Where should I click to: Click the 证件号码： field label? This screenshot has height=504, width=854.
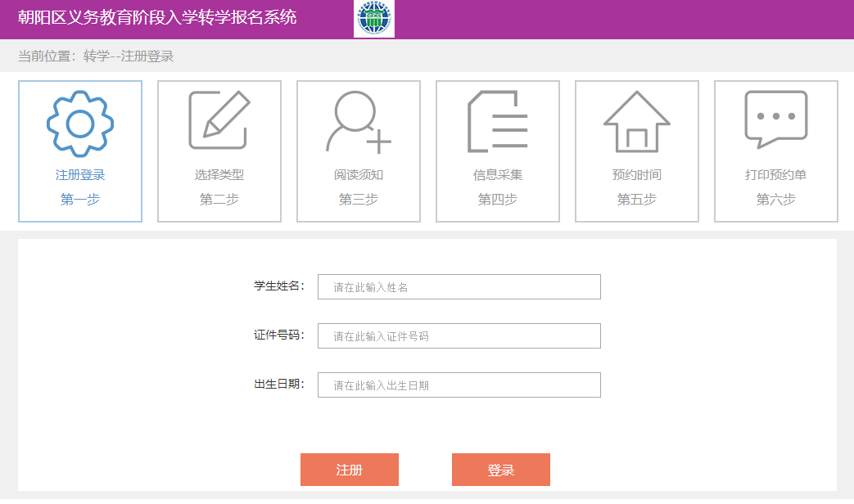click(279, 335)
